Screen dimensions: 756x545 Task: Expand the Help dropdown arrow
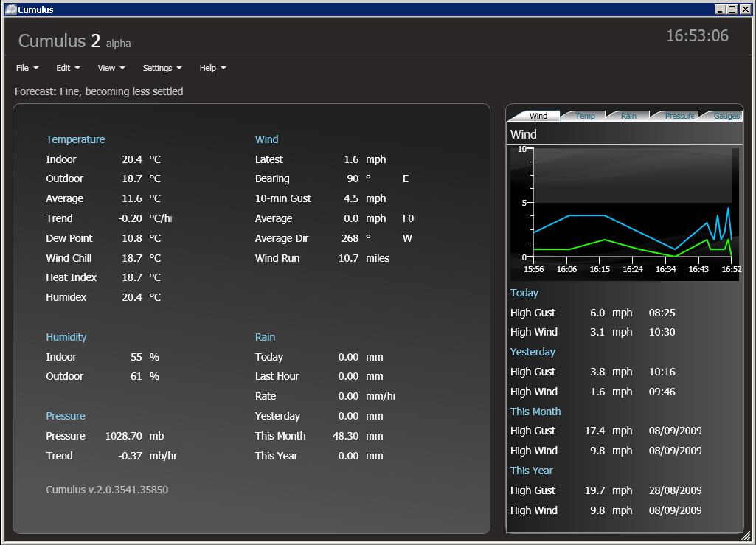coord(223,68)
